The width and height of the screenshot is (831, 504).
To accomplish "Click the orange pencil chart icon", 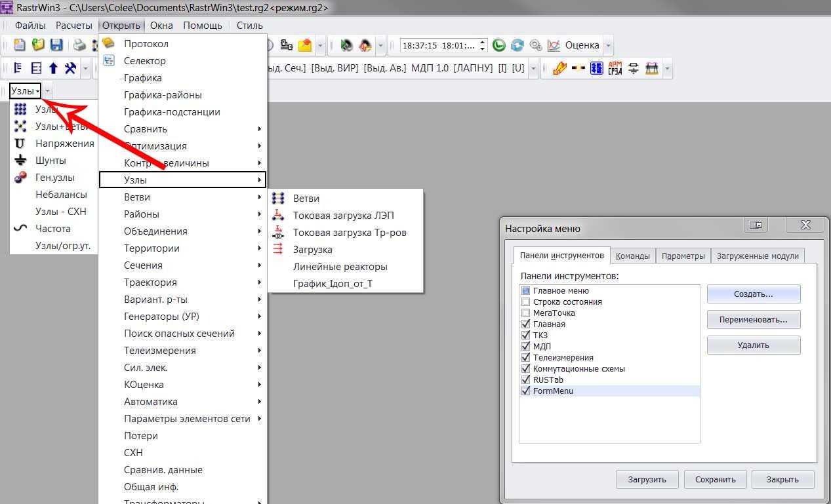I will tap(559, 68).
